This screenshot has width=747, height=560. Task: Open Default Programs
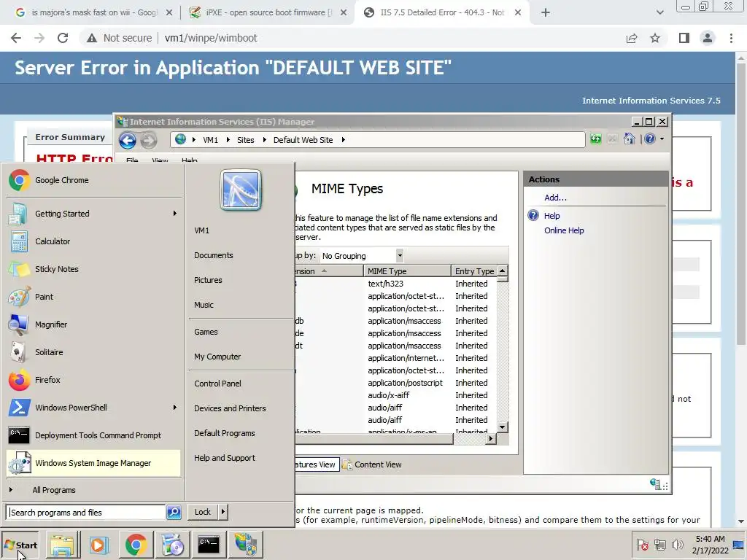[x=225, y=433]
